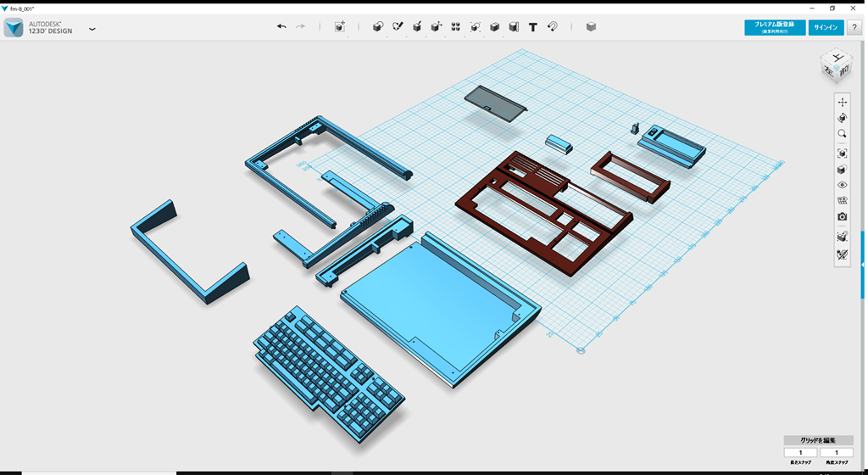The height and width of the screenshot is (475, 868).
Task: Select the Text tool
Action: coord(533,27)
